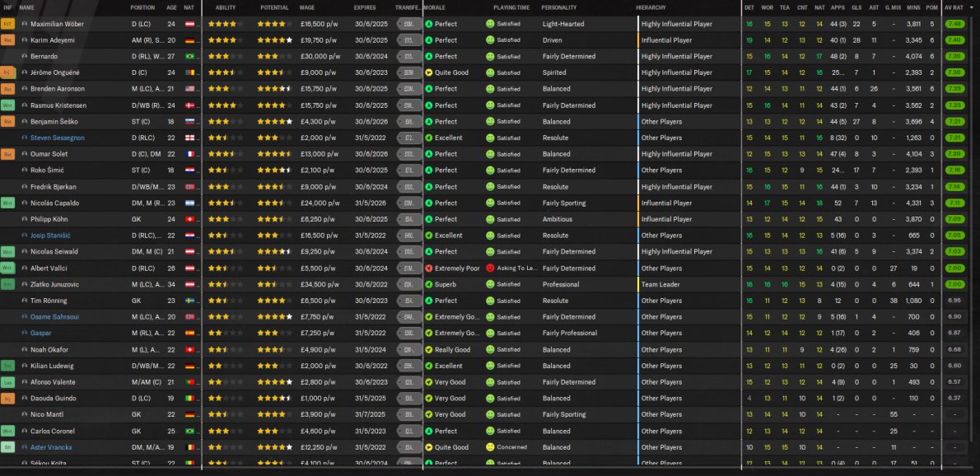
Task: Click Rasmus Kristensen's Wnt status badge
Action: [x=7, y=105]
